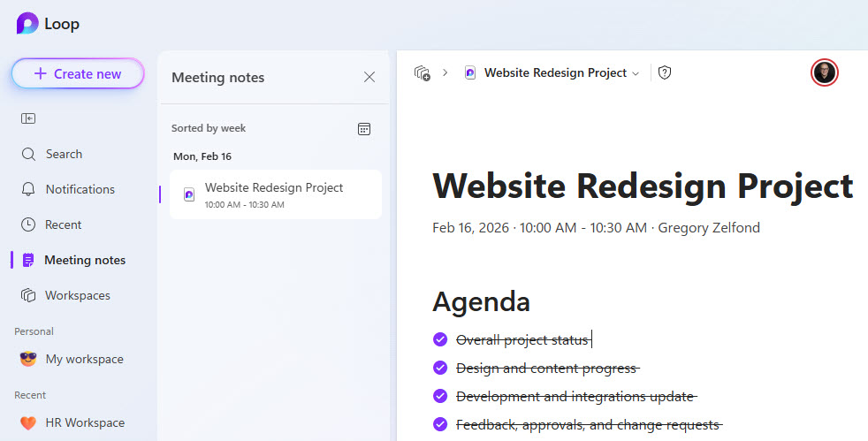Click the Personal section label
Screen dimensions: 868x441
[x=34, y=331]
